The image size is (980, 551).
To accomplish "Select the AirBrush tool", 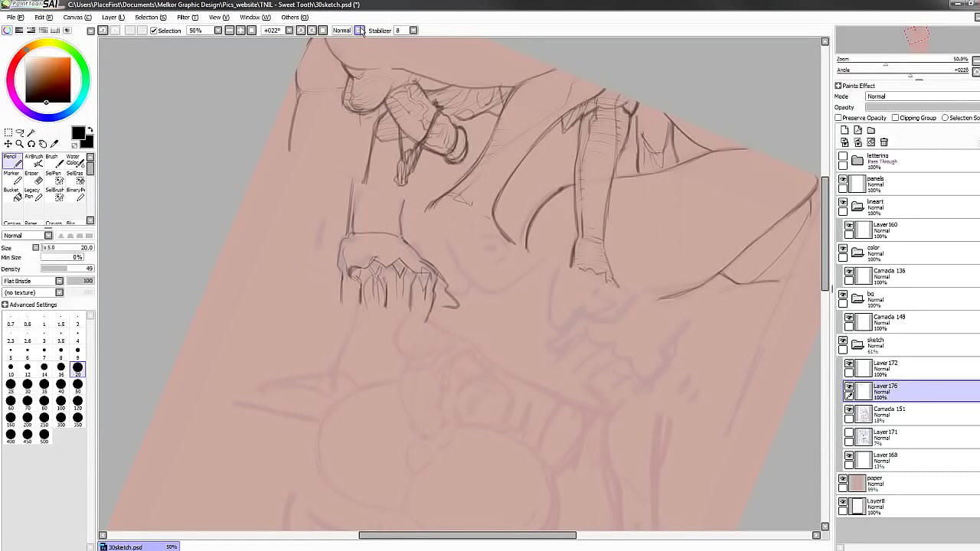I will tap(34, 160).
